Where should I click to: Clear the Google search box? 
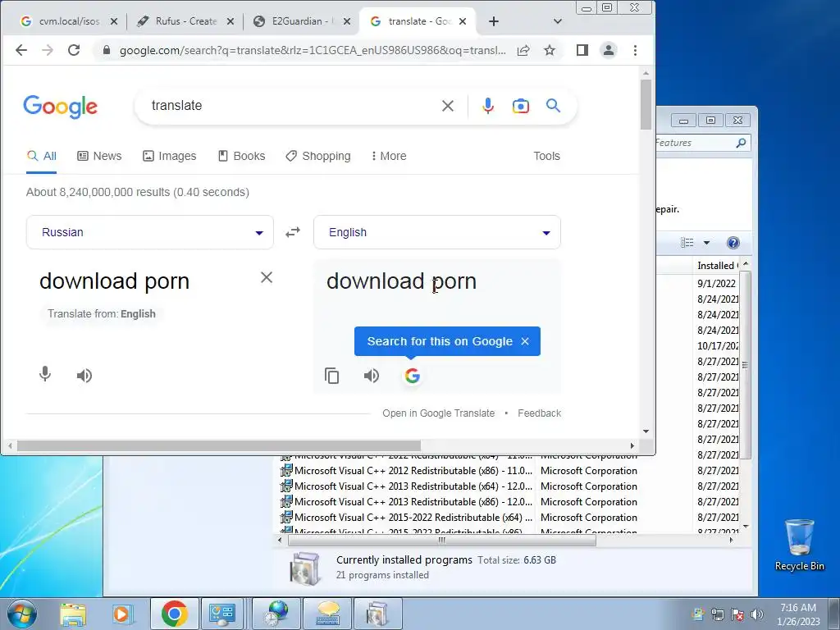coord(448,106)
